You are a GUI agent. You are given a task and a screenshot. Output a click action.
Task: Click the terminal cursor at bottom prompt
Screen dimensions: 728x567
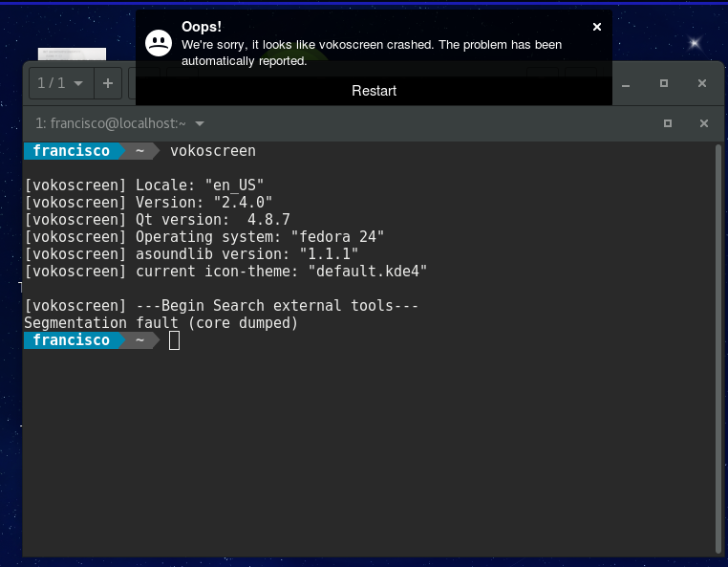[x=174, y=340]
